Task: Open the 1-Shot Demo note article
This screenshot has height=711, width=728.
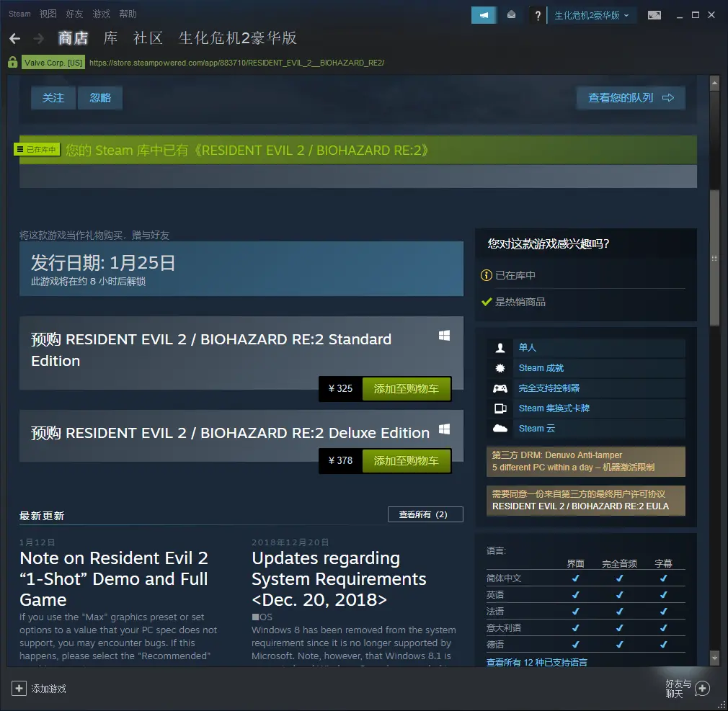Action: coord(114,578)
